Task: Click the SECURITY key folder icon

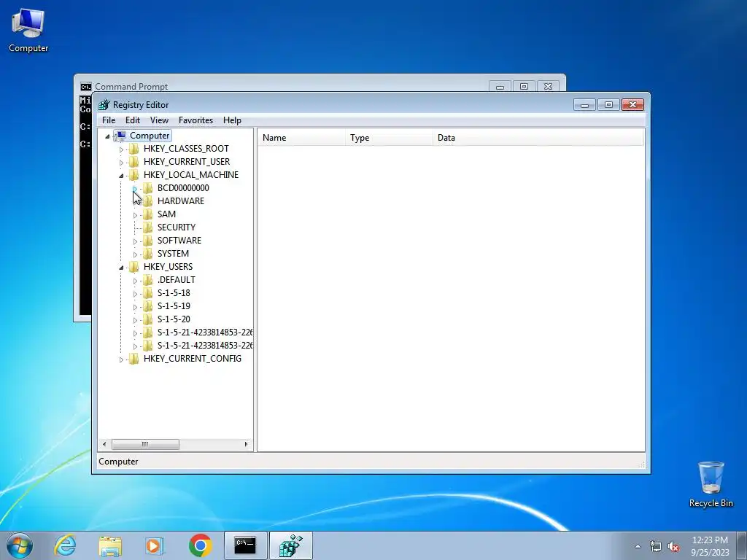Action: (148, 227)
